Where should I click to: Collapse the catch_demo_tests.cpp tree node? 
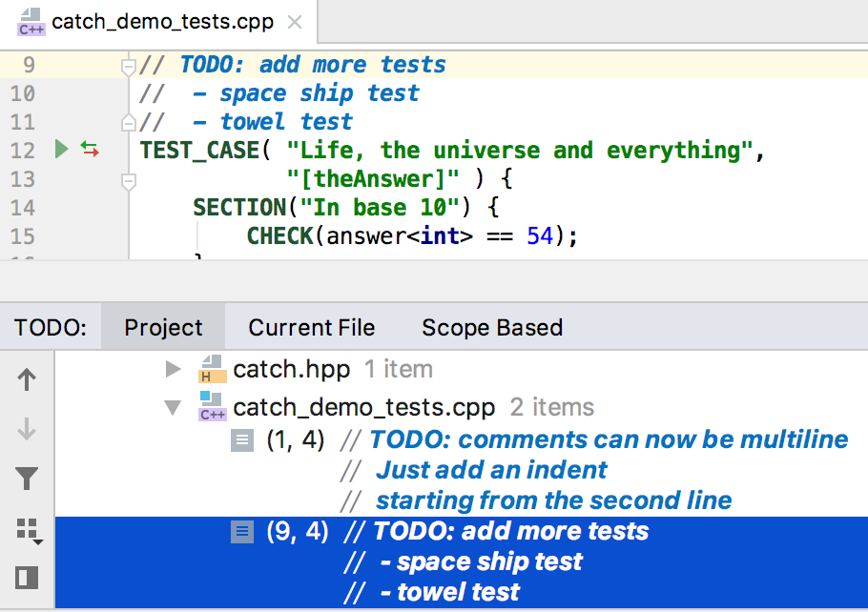[x=173, y=408]
